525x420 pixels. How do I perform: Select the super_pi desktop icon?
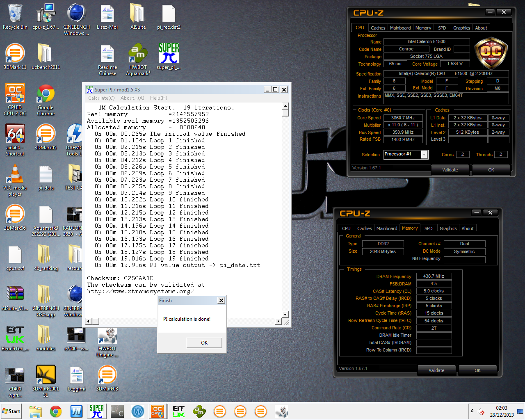(169, 56)
